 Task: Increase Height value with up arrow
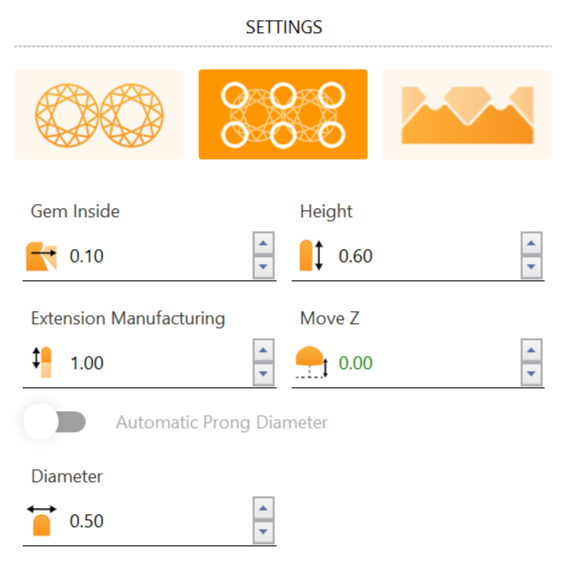coord(532,243)
